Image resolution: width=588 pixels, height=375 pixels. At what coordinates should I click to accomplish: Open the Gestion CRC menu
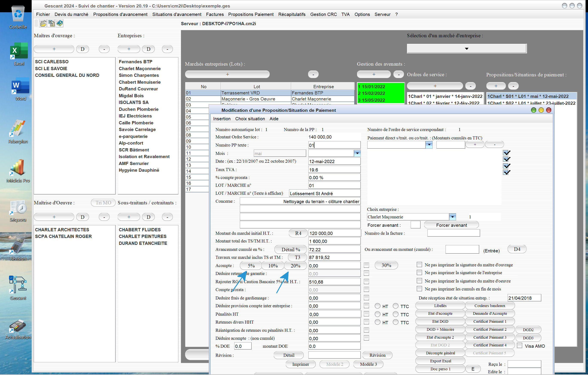pyautogui.click(x=323, y=14)
